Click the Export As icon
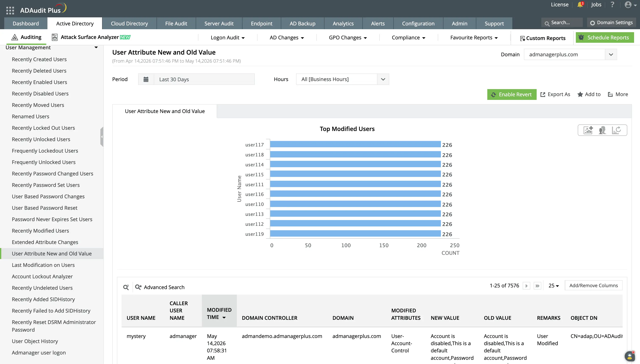Screen dimensions: 640x364 point(543,95)
